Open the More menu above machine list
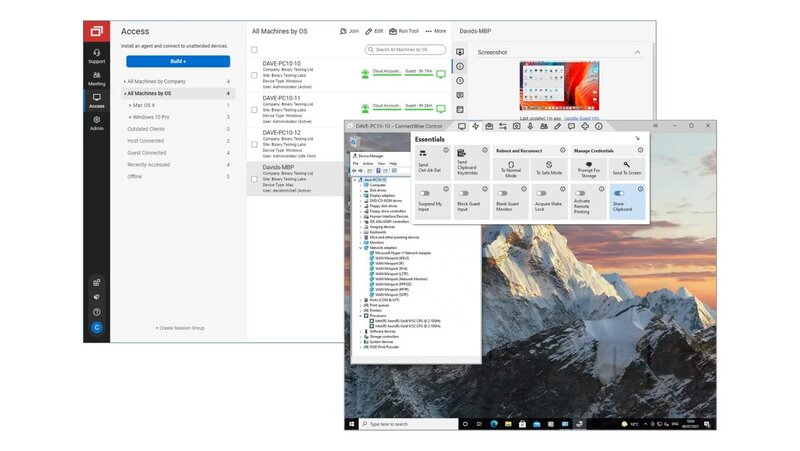The height and width of the screenshot is (451, 800). 435,31
